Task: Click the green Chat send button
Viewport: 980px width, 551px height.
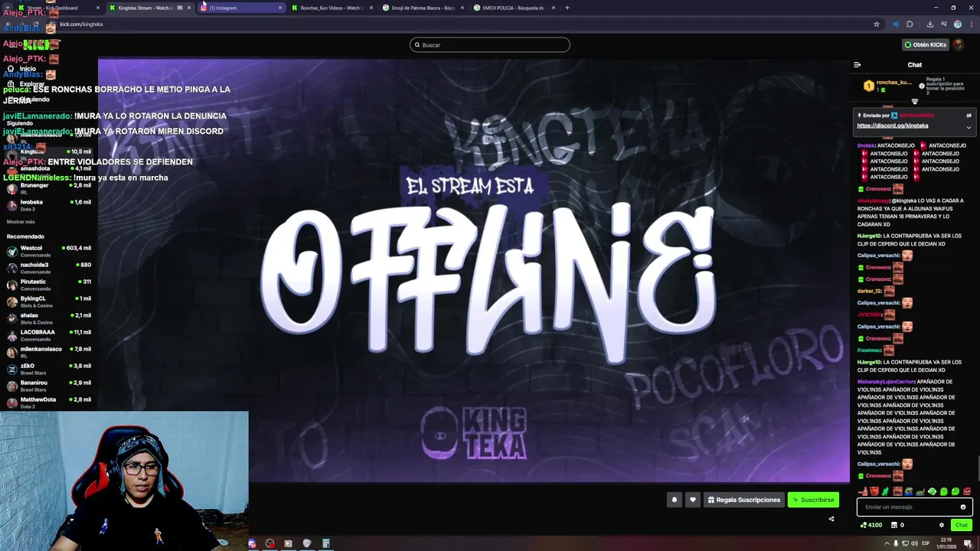Action: pyautogui.click(x=962, y=525)
